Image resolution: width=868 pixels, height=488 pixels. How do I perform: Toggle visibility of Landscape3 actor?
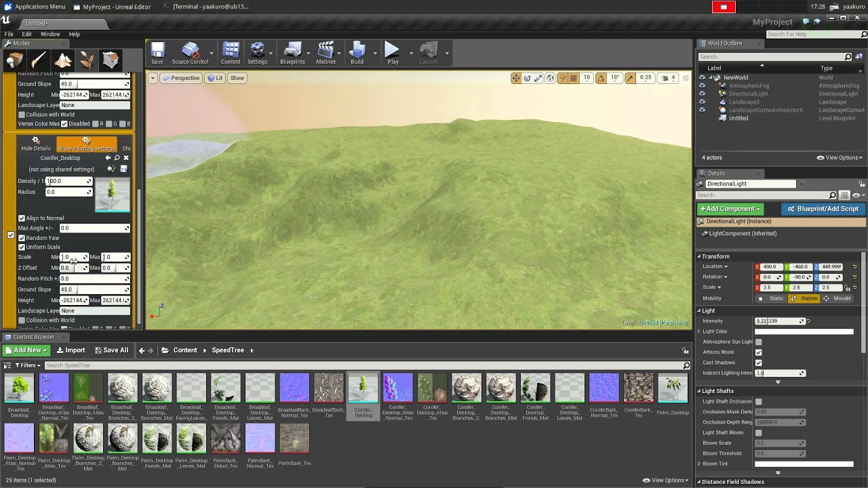pos(702,102)
